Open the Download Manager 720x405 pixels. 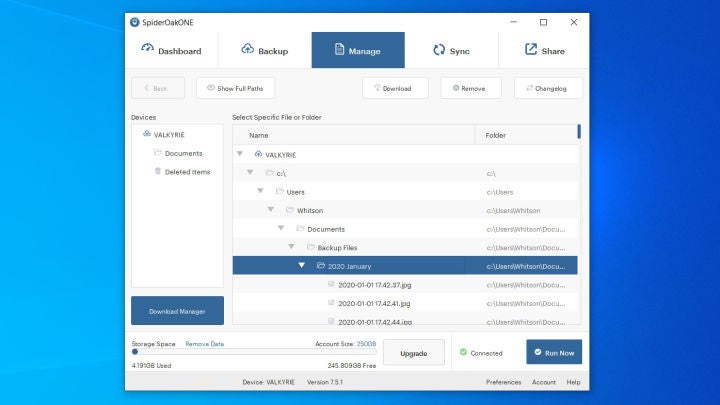coord(177,311)
